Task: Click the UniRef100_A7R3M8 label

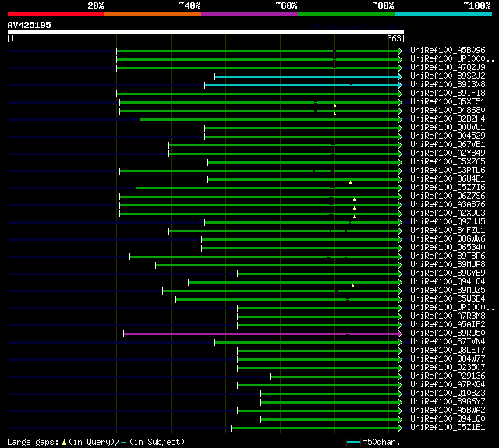Action: point(448,316)
